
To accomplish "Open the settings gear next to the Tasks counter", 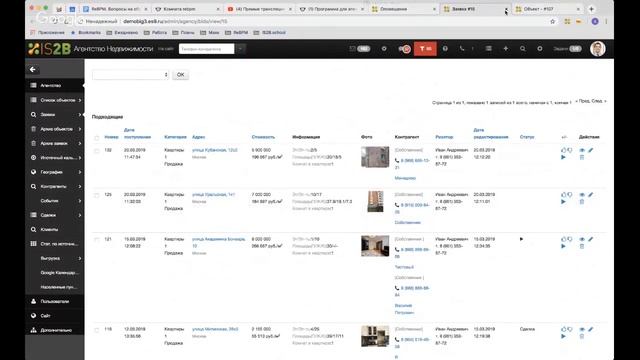I will point(540,49).
